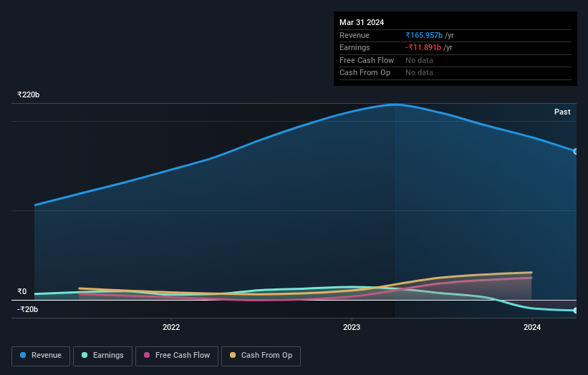Viewport: 588px width, 375px height.
Task: Click the -₹20b y-axis label
Action: point(27,309)
